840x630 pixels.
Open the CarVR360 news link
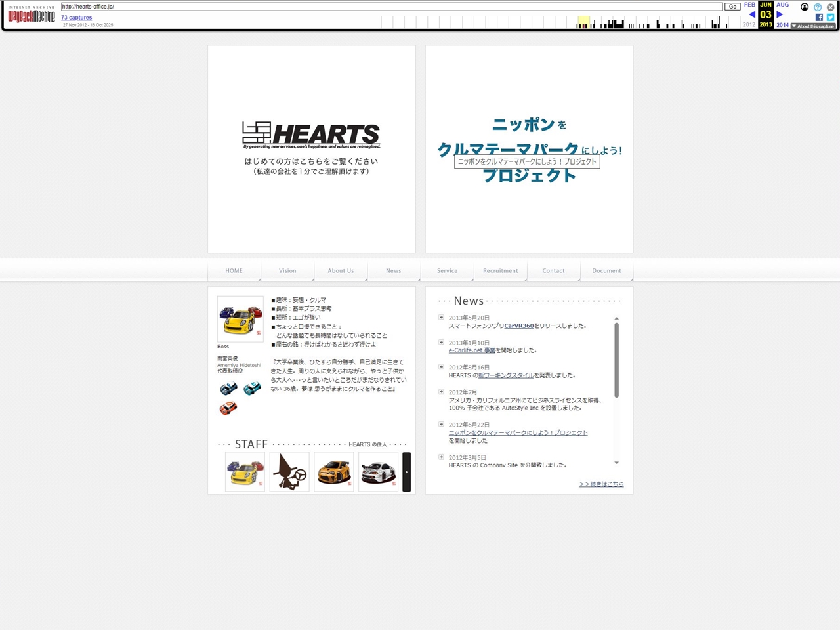pos(518,326)
